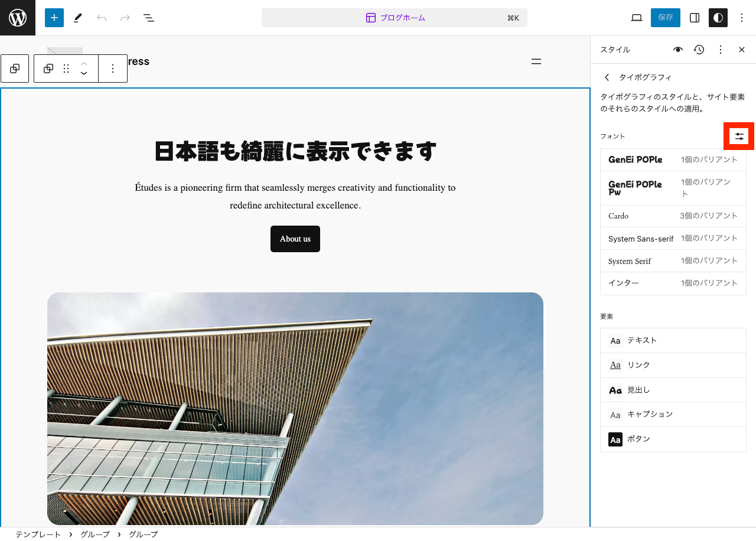This screenshot has height=541, width=756.
Task: Click the group block type icon
Action: coord(48,69)
